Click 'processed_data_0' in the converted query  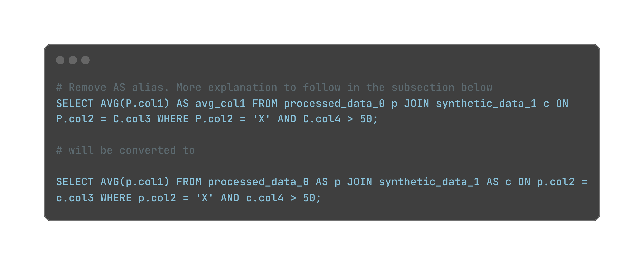coord(258,182)
